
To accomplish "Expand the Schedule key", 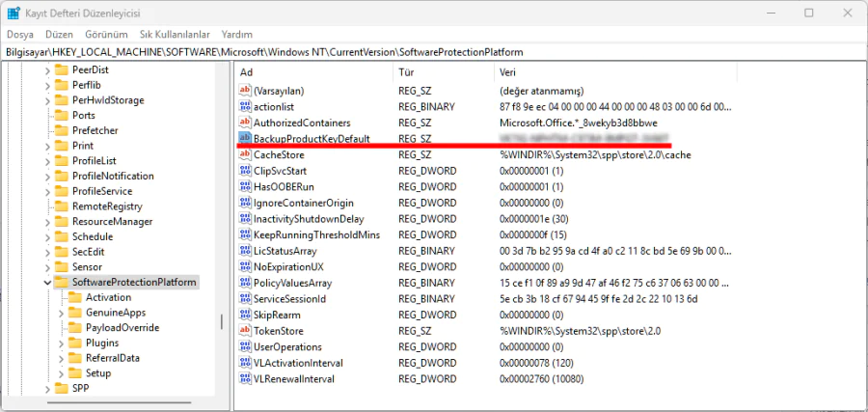I will point(47,237).
